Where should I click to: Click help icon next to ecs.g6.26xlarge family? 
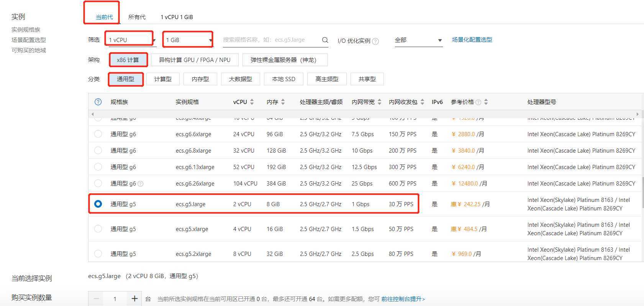(141, 184)
